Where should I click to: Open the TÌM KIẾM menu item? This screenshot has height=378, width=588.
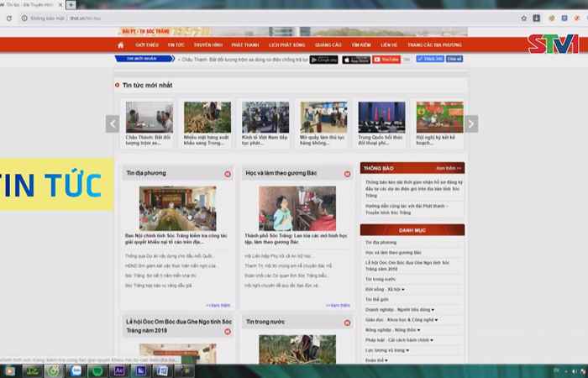point(361,45)
